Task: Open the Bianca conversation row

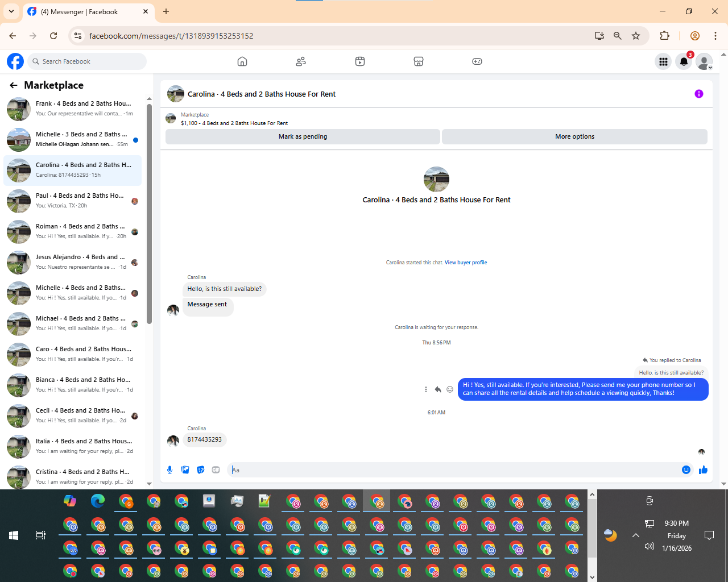Action: (72, 385)
